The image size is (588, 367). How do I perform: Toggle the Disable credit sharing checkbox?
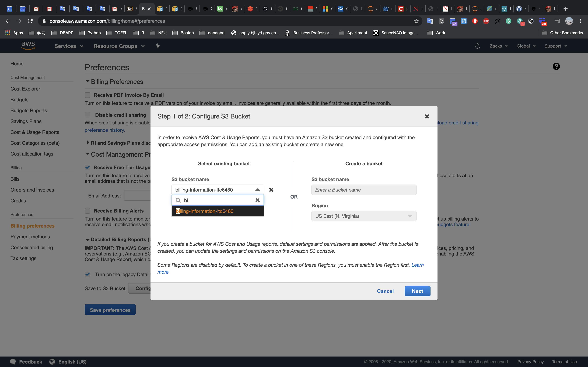[x=88, y=115]
